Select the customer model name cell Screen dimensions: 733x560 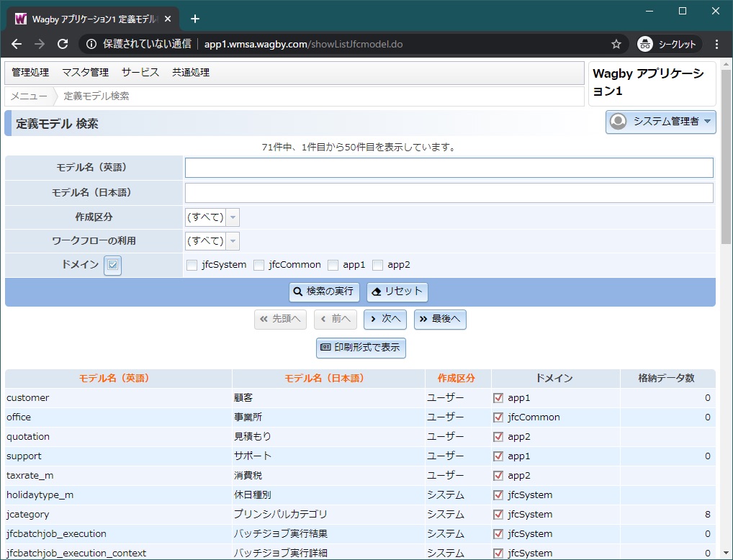[x=118, y=398]
